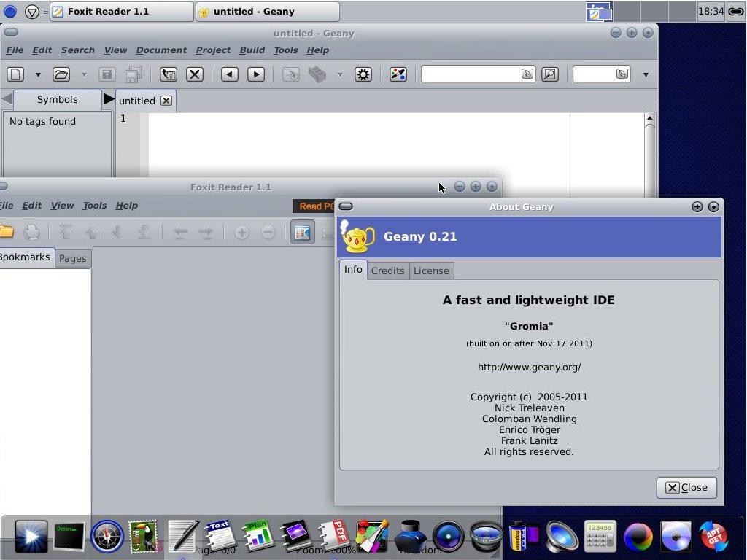This screenshot has height=560, width=747.
Task: Expand the New file dropdown arrow
Action: pyautogui.click(x=38, y=75)
